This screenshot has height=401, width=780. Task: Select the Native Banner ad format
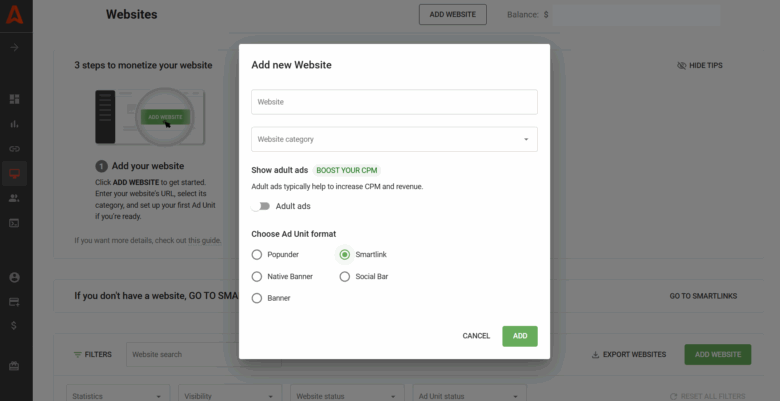pos(257,276)
